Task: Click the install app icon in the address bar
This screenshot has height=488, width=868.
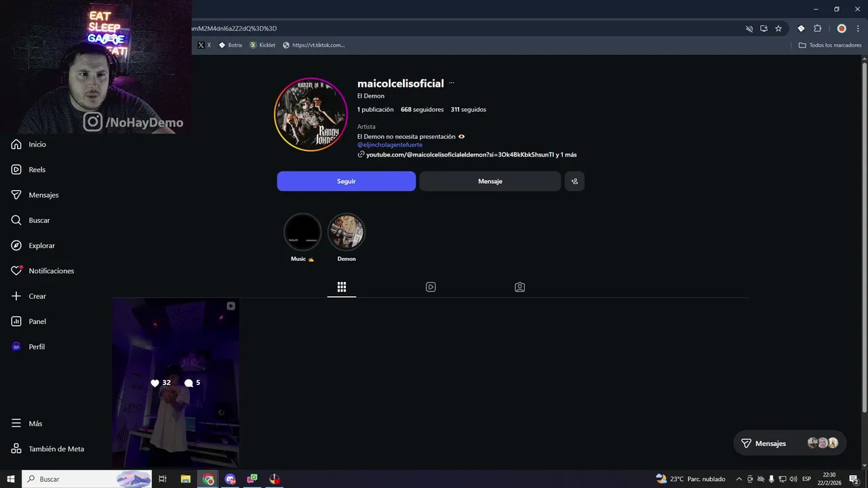Action: tap(764, 28)
